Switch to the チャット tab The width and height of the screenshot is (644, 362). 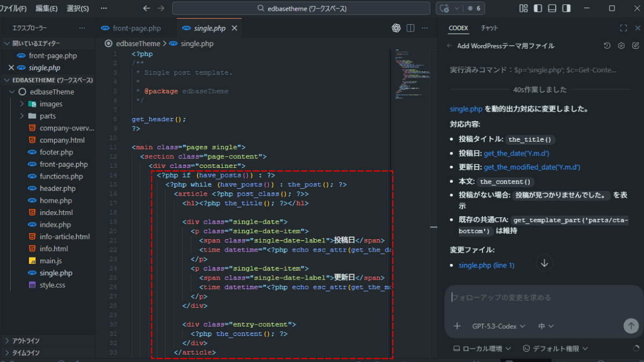tap(489, 28)
